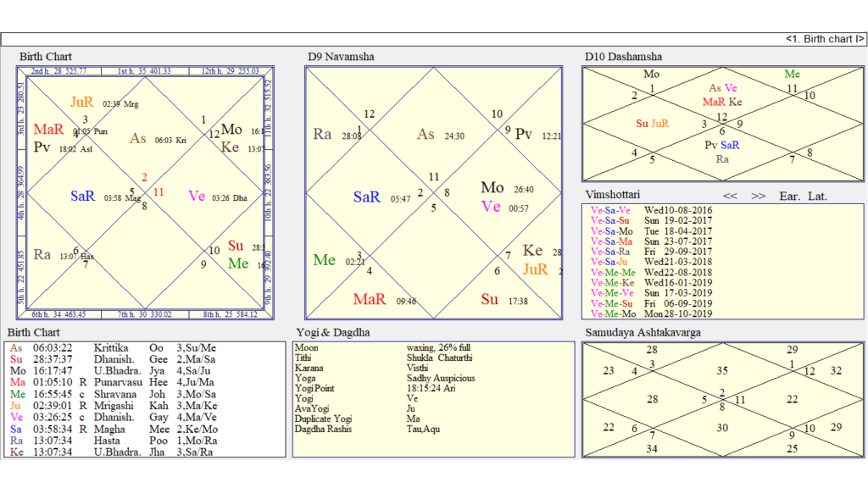
Task: Click value 35 in Samudaya Ashtakavarga
Action: pyautogui.click(x=722, y=371)
